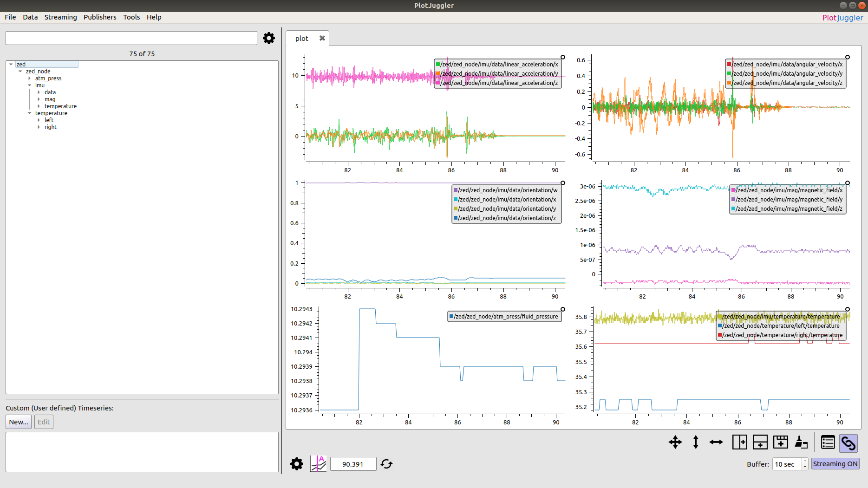Fit plots horizontally using the left-right arrow
This screenshot has width=868, height=488.
(716, 442)
